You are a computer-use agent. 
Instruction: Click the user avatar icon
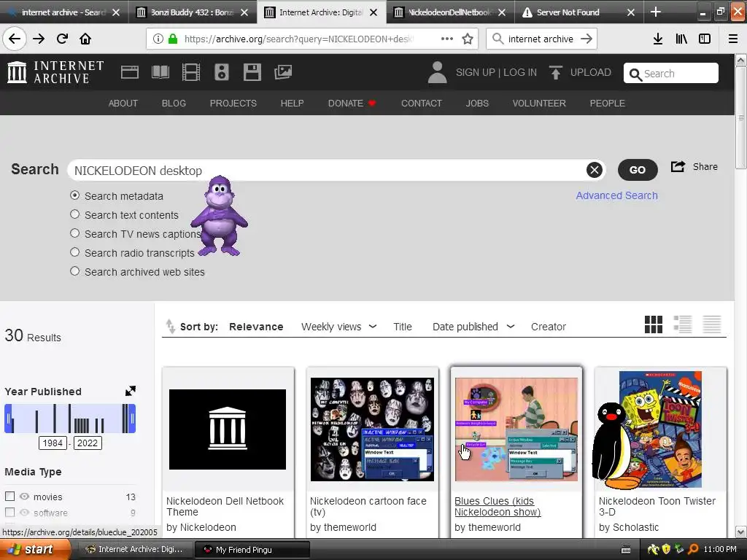point(437,72)
